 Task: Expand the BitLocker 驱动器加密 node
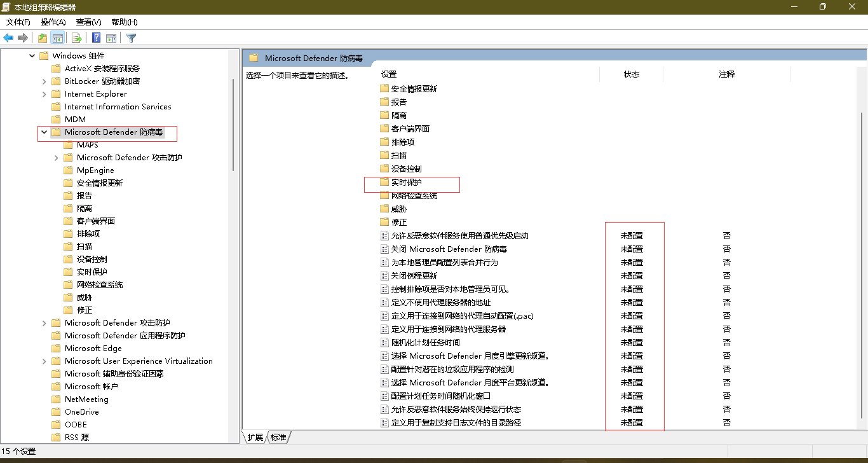coord(44,81)
